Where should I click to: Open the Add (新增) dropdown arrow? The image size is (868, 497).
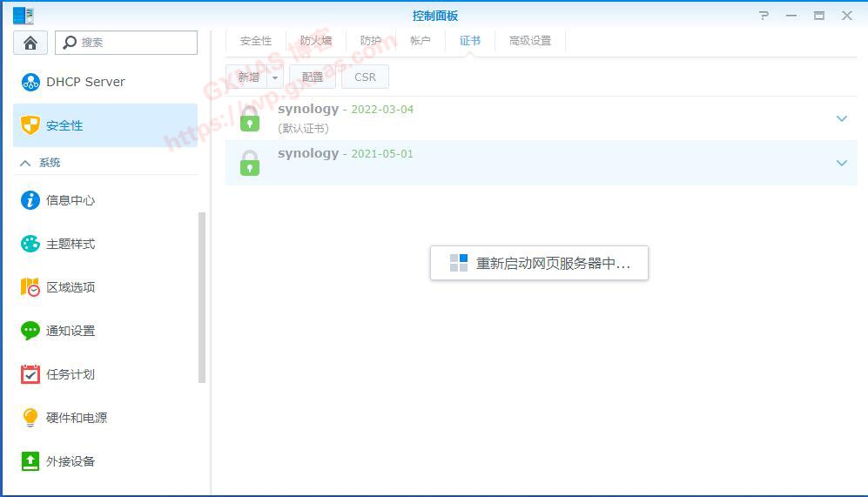click(275, 77)
